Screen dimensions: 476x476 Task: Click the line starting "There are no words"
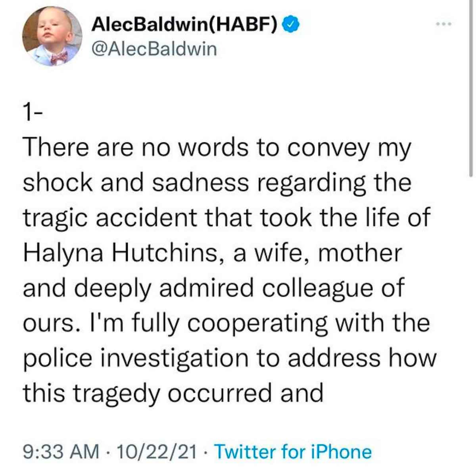coord(217,148)
